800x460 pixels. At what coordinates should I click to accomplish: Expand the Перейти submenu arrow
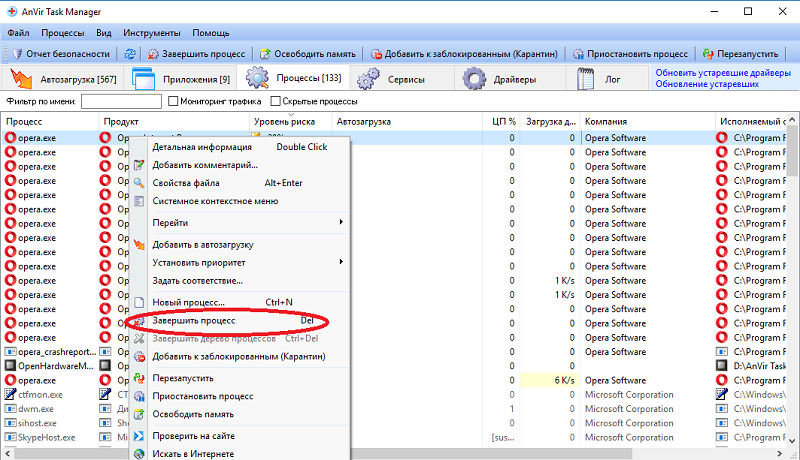coord(341,222)
